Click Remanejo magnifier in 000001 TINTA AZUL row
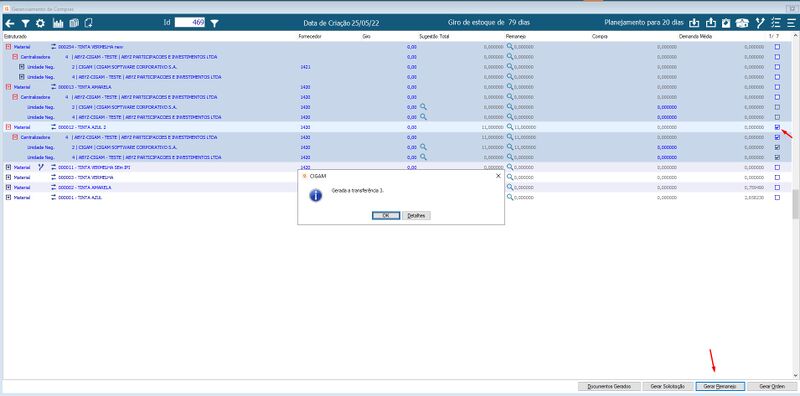800x396 pixels. pyautogui.click(x=510, y=197)
